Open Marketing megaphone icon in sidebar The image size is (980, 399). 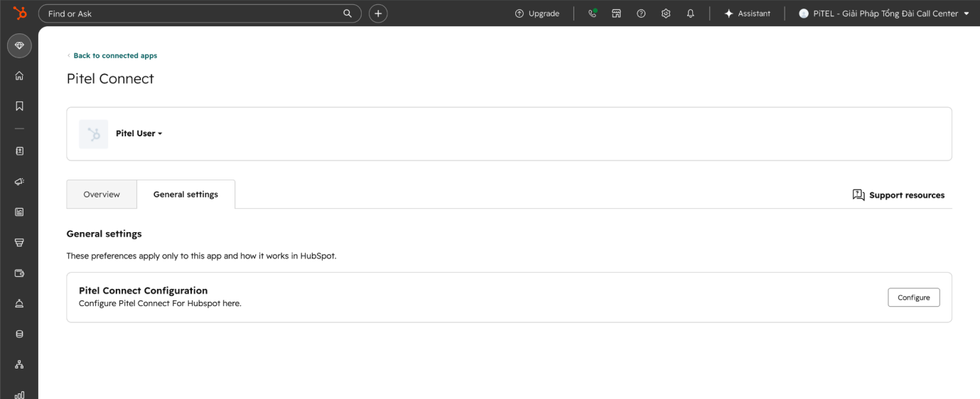click(x=19, y=182)
